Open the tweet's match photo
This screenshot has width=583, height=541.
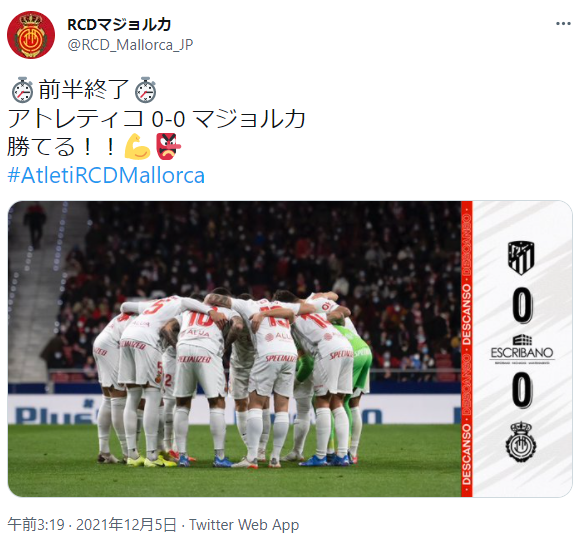coord(290,349)
